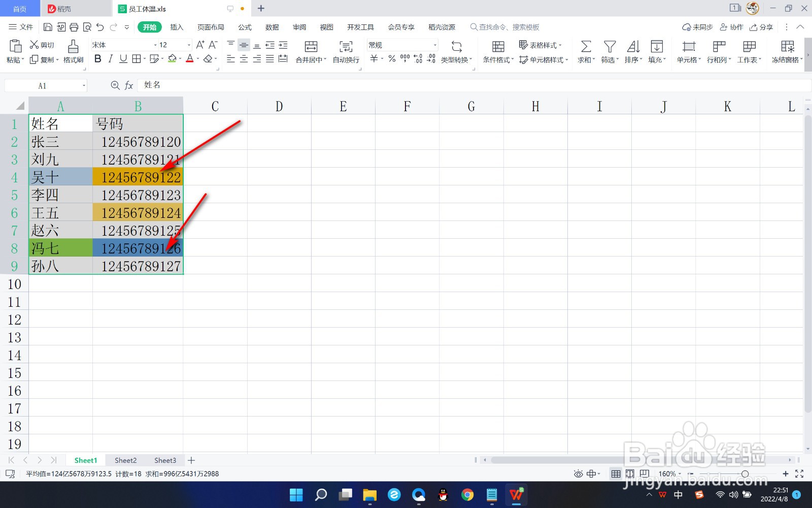Click the AutoSum sigma icon
This screenshot has height=508, width=812.
[586, 47]
